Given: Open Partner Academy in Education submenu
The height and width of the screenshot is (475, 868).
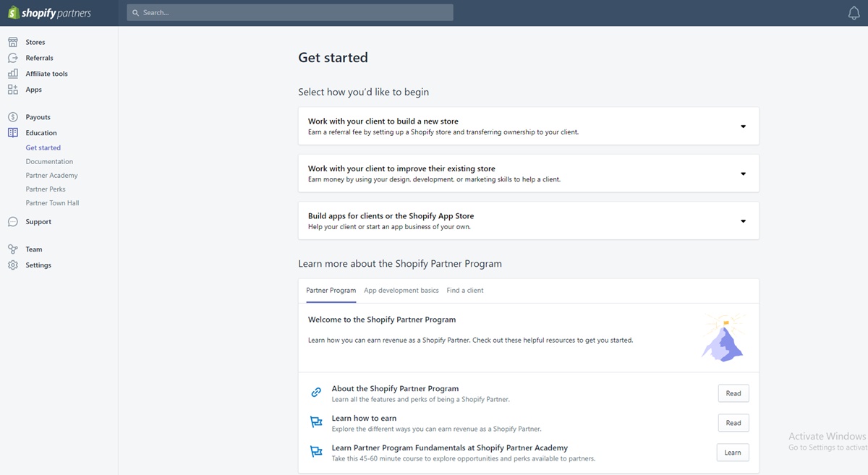Looking at the screenshot, I should (x=51, y=176).
